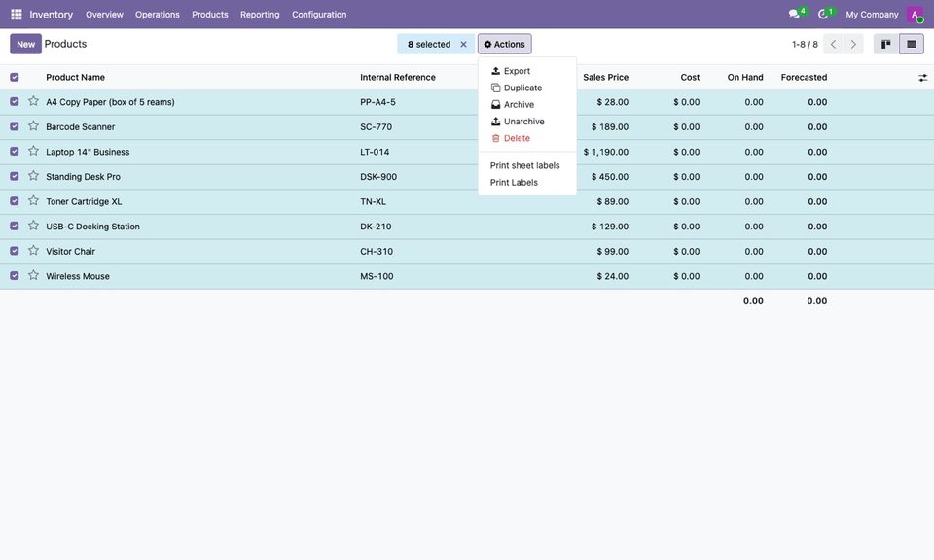Screen dimensions: 934x560
Task: Uncheck the A4 Copy Paper row
Action: (15, 102)
